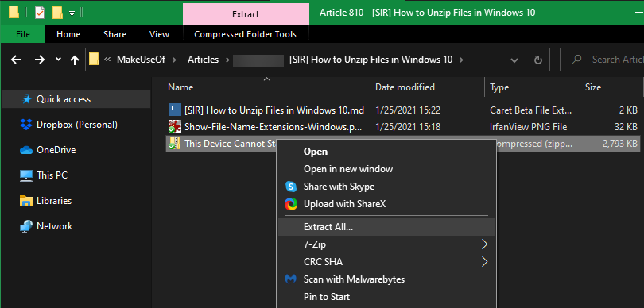Select the This Device Cannot Start zip file
Viewport: 644px width, 308px height.
pyautogui.click(x=403, y=144)
